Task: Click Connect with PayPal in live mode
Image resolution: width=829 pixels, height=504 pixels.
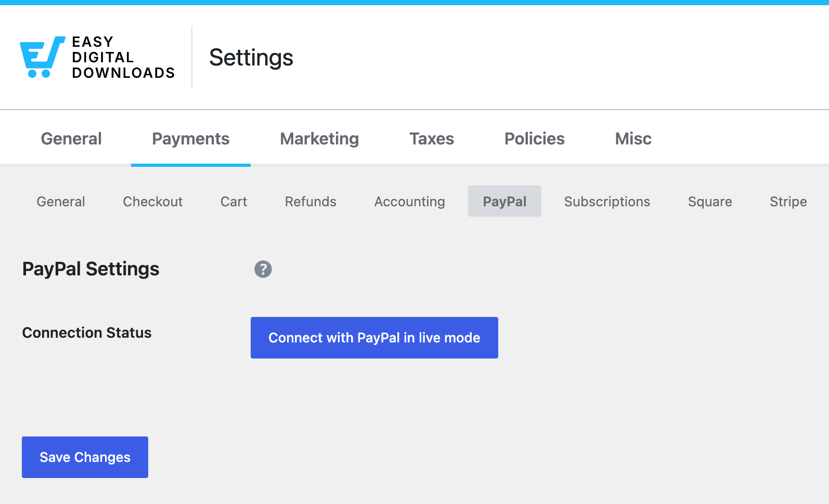Action: [x=374, y=338]
